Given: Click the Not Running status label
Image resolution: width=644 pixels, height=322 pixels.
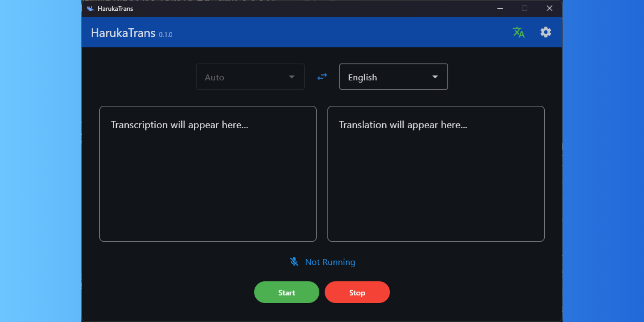Looking at the screenshot, I should 330,262.
